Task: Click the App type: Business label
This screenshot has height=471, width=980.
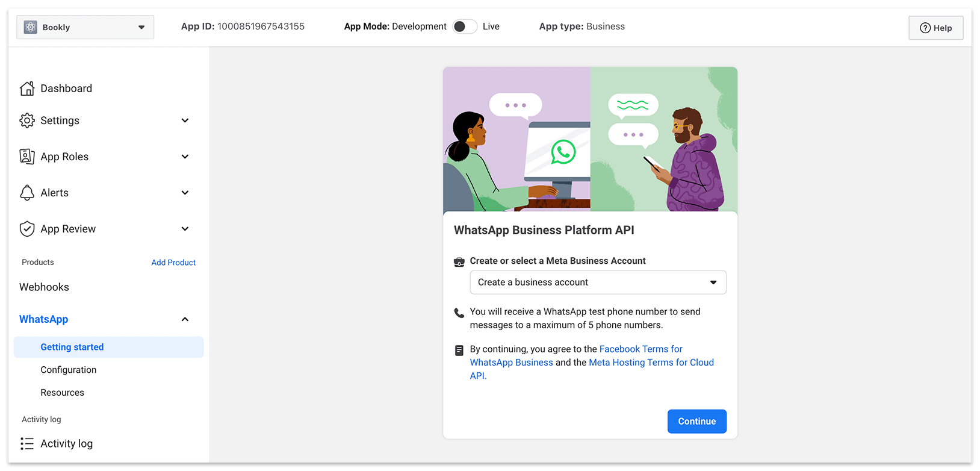Action: pos(582,27)
